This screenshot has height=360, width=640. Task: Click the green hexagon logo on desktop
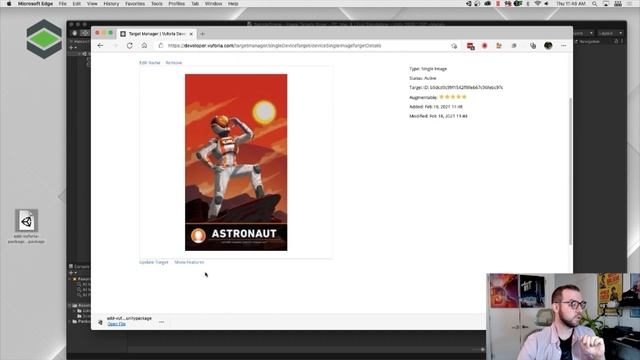click(44, 39)
